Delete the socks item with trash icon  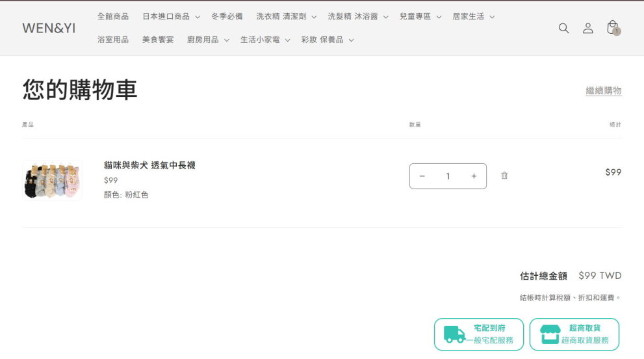click(504, 176)
